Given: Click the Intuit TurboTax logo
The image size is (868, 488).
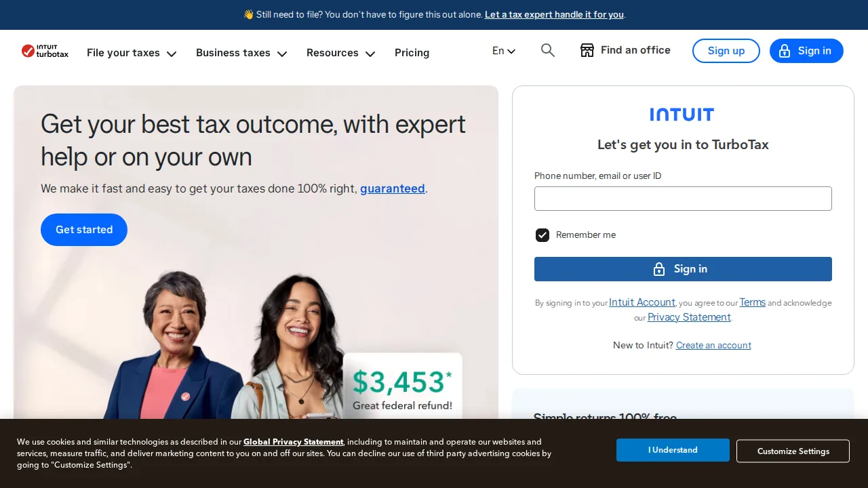Looking at the screenshot, I should pos(45,51).
